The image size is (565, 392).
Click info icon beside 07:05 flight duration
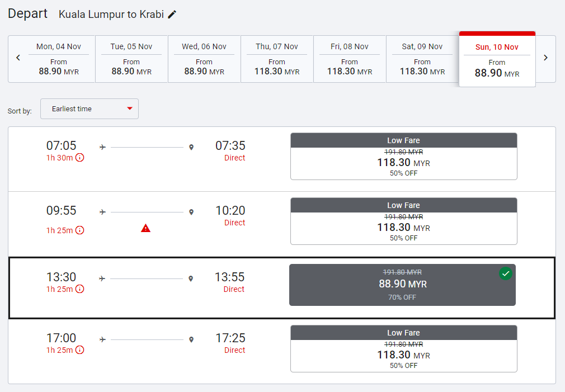[x=79, y=158]
